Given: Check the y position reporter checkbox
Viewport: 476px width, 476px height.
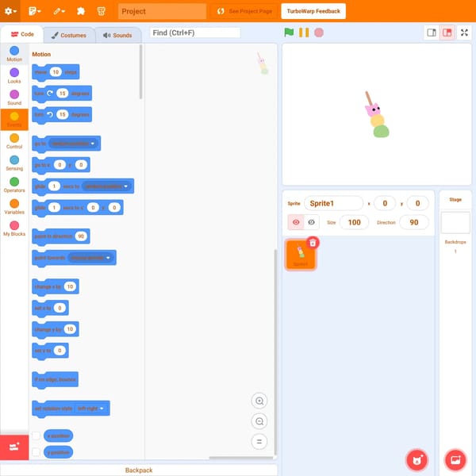Looking at the screenshot, I should click(36, 452).
